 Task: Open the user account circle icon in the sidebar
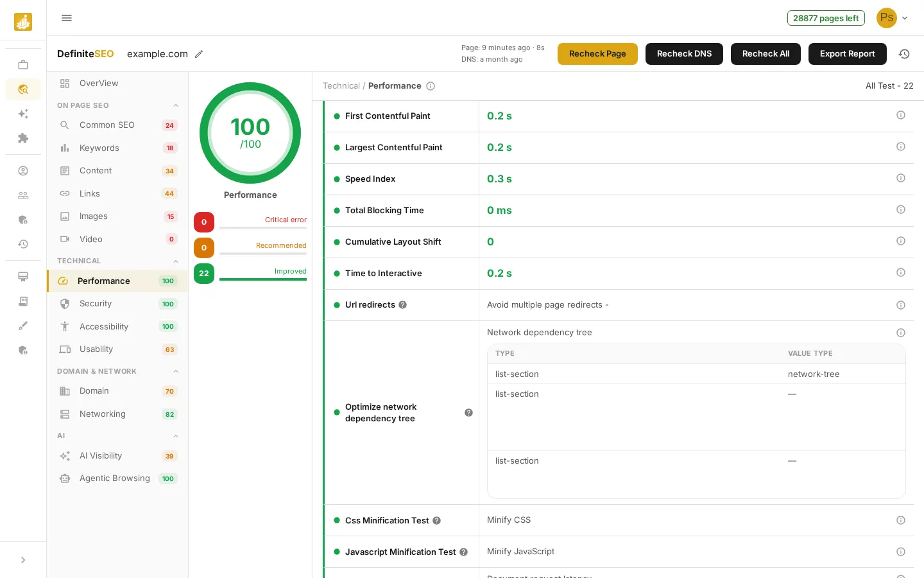[x=23, y=171]
